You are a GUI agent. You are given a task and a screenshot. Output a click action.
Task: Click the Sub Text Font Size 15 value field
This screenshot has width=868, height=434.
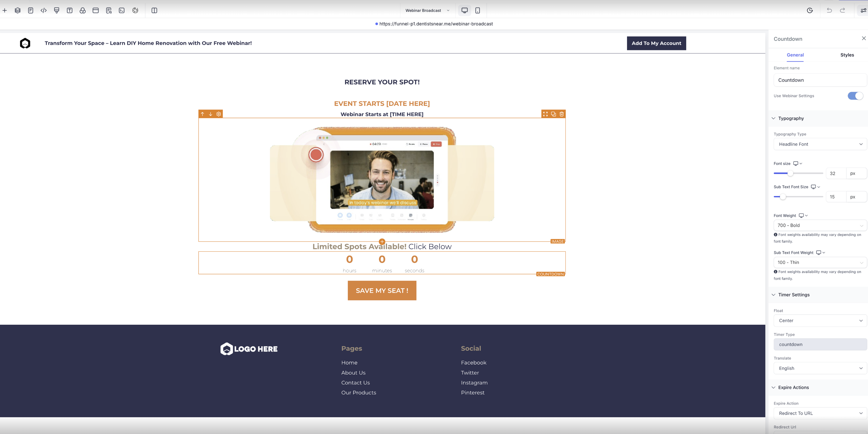pos(836,197)
